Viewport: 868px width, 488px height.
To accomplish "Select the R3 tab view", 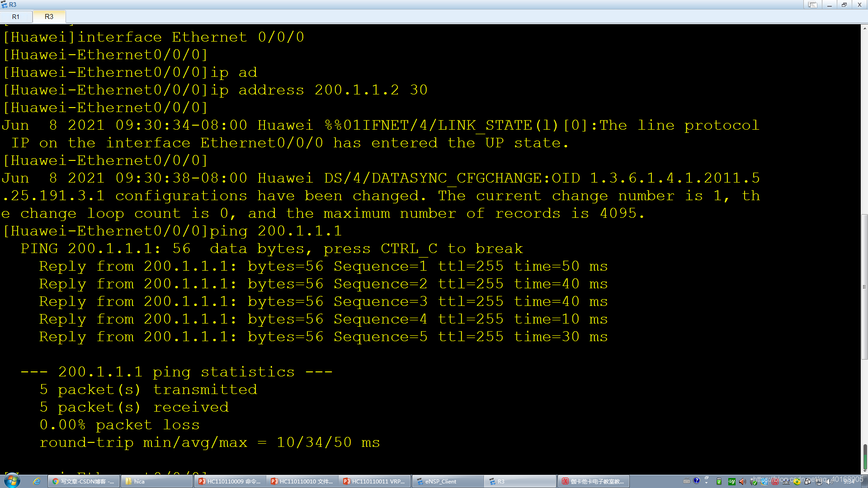I will pyautogui.click(x=49, y=16).
